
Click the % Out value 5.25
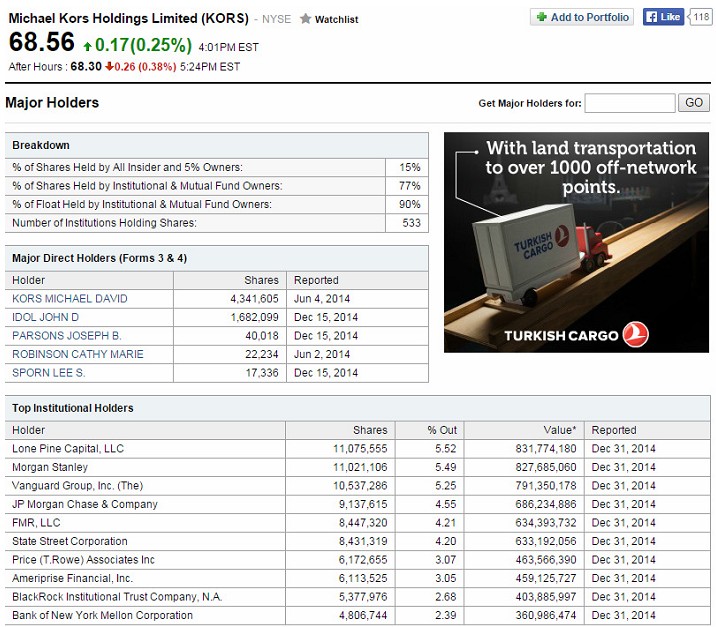click(x=445, y=486)
